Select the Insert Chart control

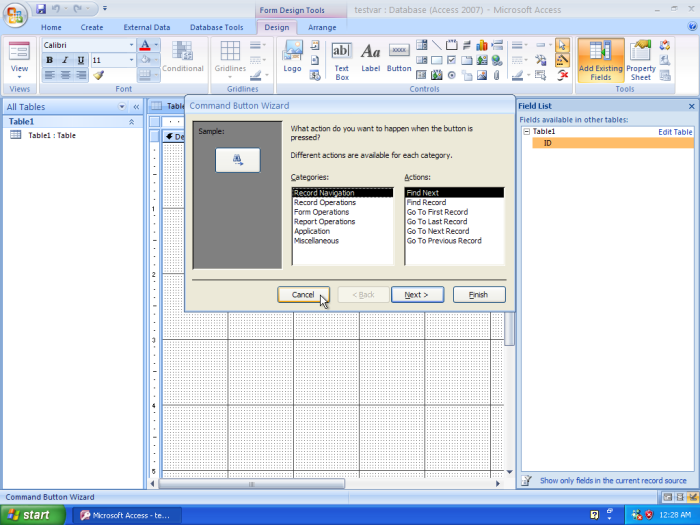pyautogui.click(x=482, y=45)
